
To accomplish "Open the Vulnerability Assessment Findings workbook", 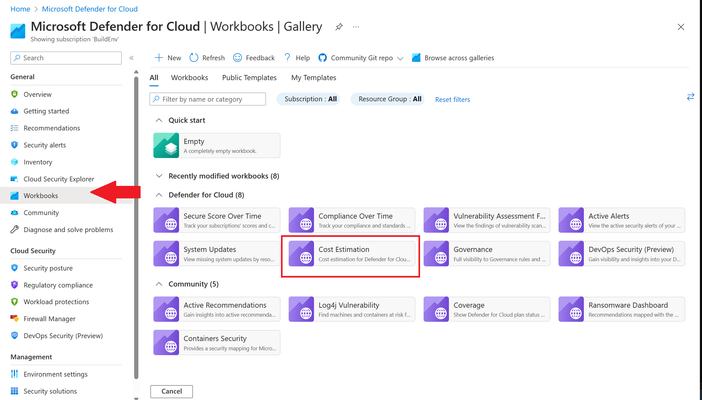I will point(487,220).
